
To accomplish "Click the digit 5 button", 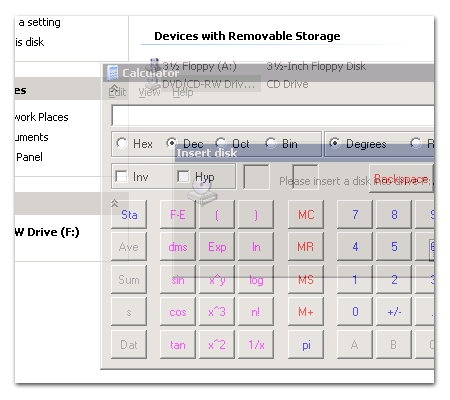I will tap(394, 247).
